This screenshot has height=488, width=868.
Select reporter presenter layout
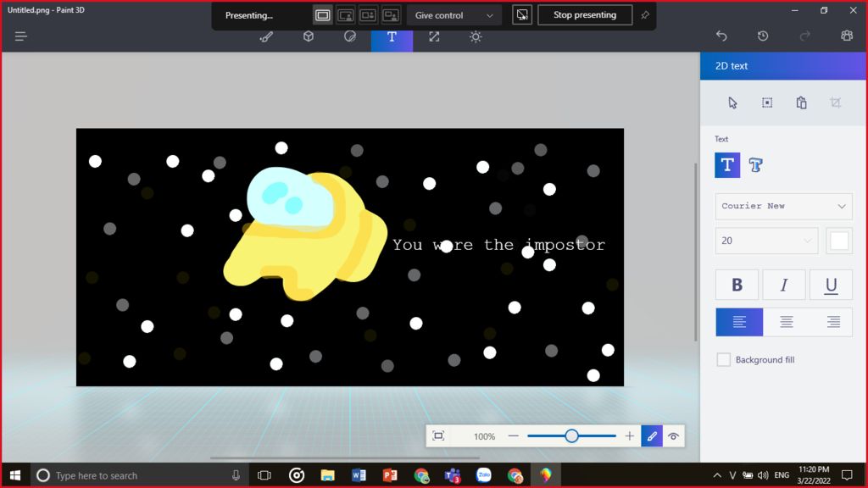pos(391,15)
